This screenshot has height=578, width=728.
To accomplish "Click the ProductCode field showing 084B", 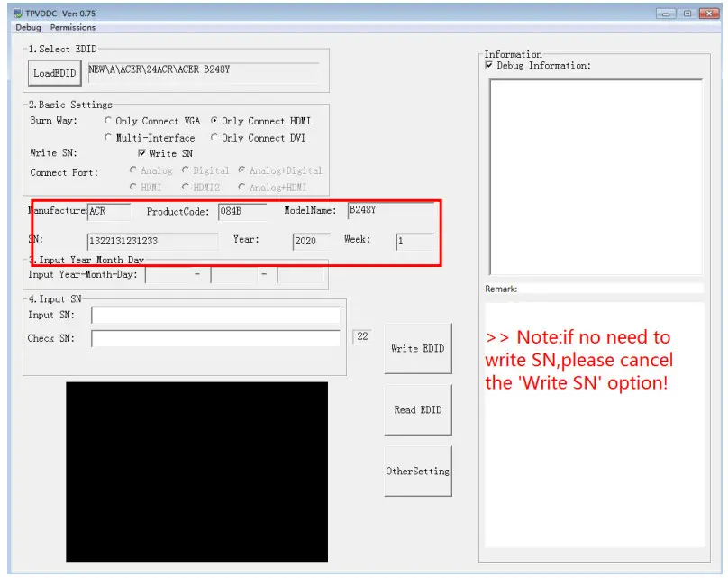I will click(x=242, y=211).
